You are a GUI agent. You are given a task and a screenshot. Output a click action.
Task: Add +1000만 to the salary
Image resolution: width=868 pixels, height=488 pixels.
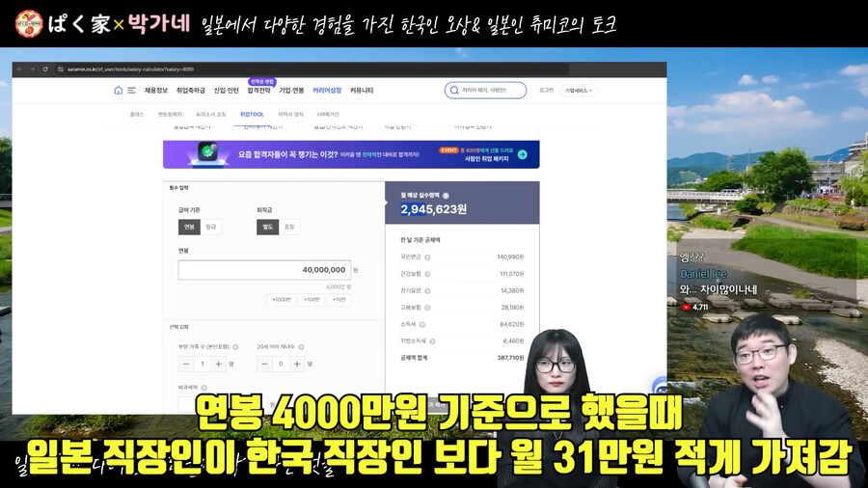click(282, 299)
